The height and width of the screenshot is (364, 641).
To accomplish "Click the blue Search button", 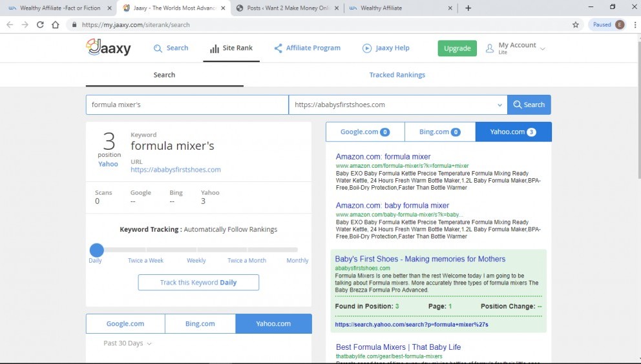I will [529, 105].
